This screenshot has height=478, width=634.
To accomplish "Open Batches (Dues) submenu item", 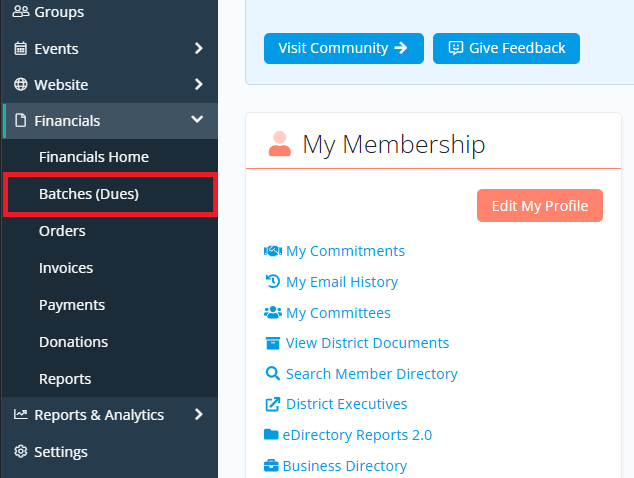I will coord(110,194).
